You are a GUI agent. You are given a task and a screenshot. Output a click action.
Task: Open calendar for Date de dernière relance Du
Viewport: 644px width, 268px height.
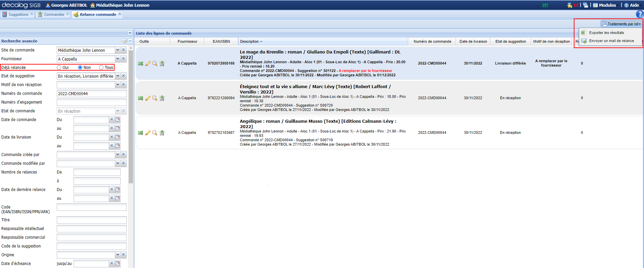tap(118, 189)
